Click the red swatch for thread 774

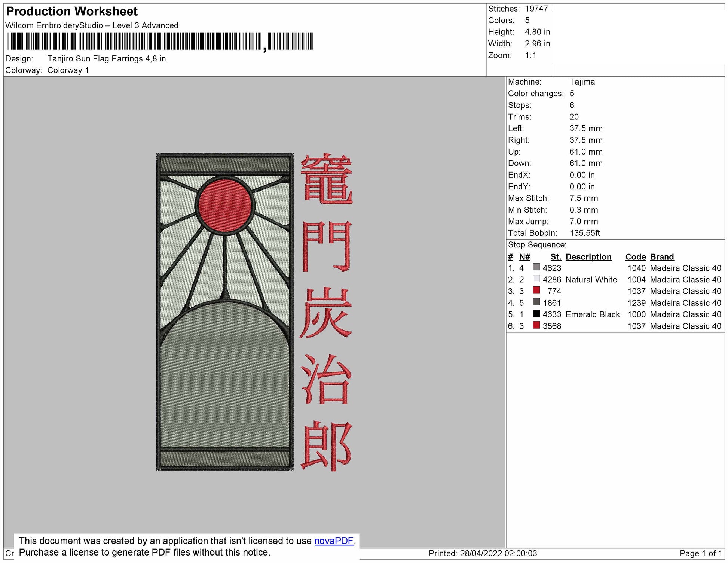536,290
